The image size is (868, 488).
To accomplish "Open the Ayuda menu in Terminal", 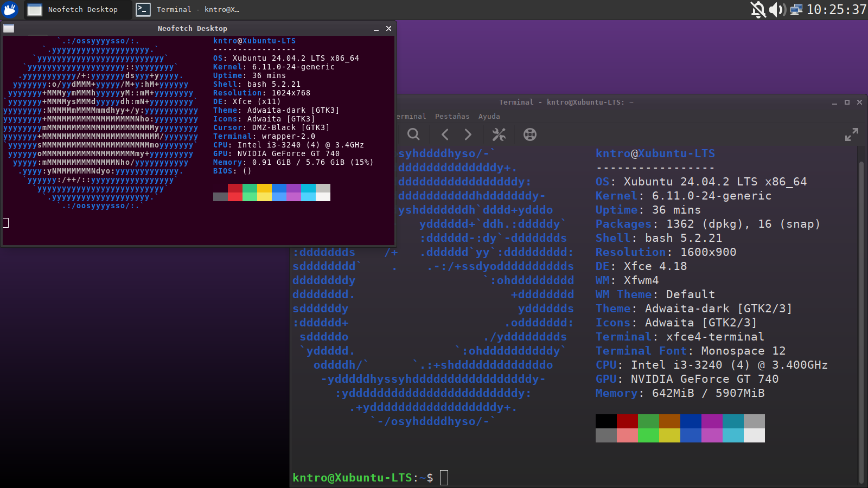I will pyautogui.click(x=489, y=116).
